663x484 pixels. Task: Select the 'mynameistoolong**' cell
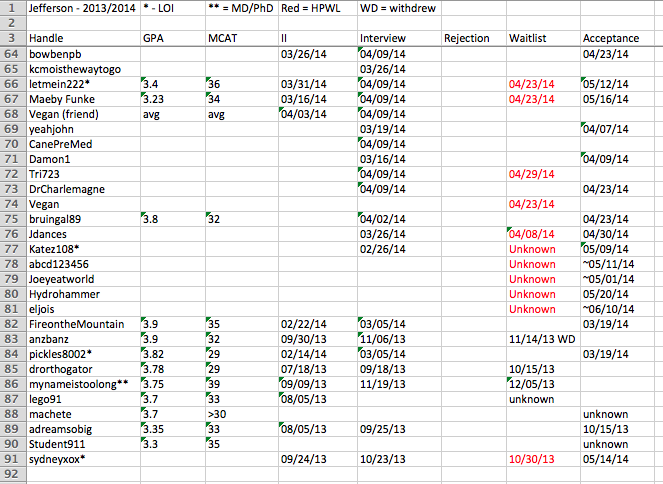point(83,384)
